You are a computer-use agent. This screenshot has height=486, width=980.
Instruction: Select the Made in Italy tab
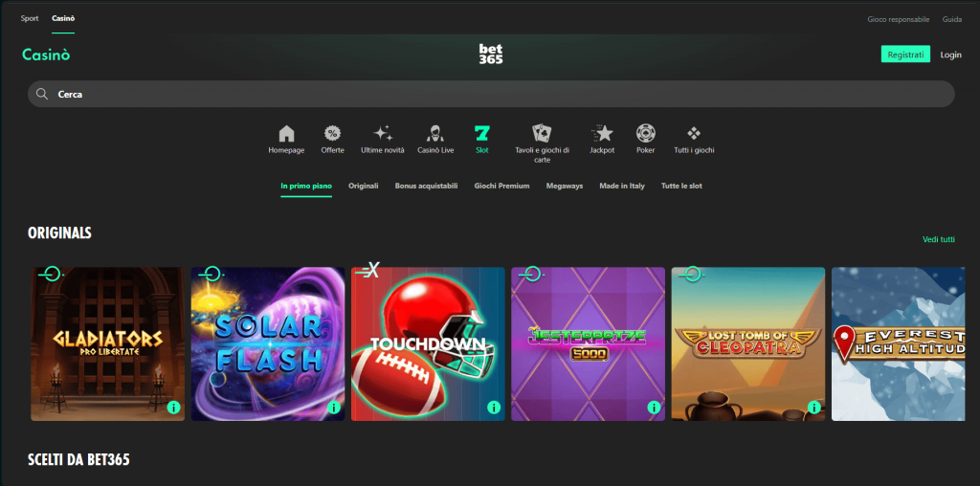click(622, 187)
